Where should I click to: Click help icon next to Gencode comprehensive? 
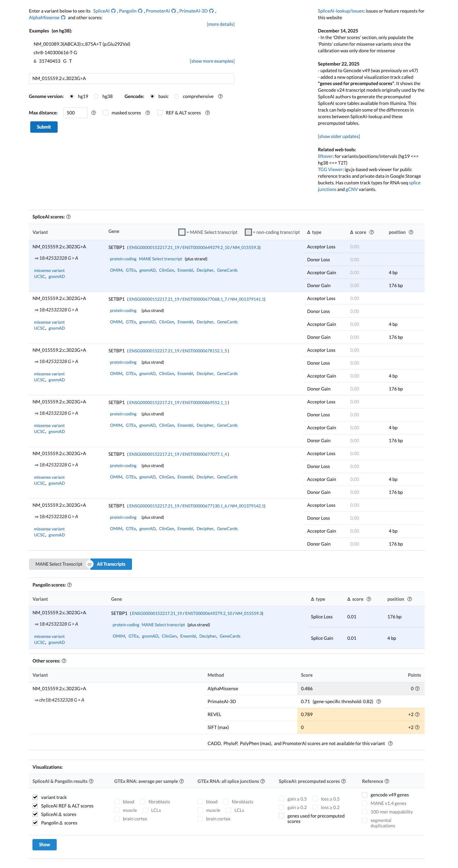tap(220, 96)
